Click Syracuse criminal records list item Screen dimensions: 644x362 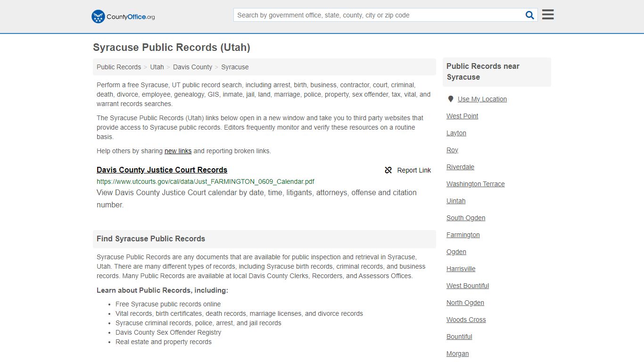coord(198,323)
